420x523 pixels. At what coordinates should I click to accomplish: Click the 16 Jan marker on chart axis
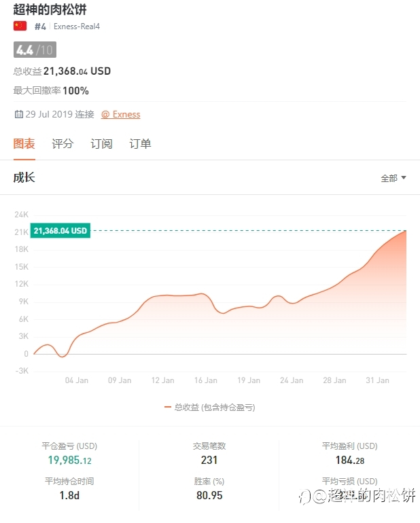206,380
